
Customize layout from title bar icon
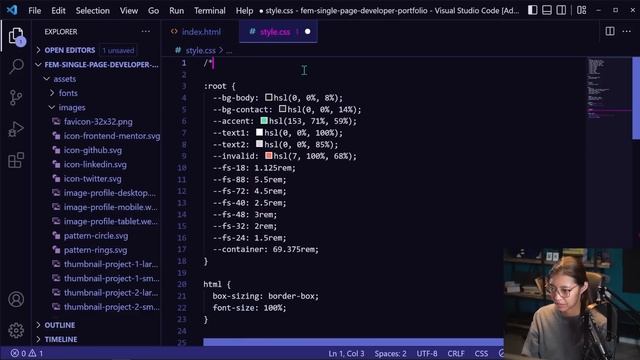click(x=581, y=10)
